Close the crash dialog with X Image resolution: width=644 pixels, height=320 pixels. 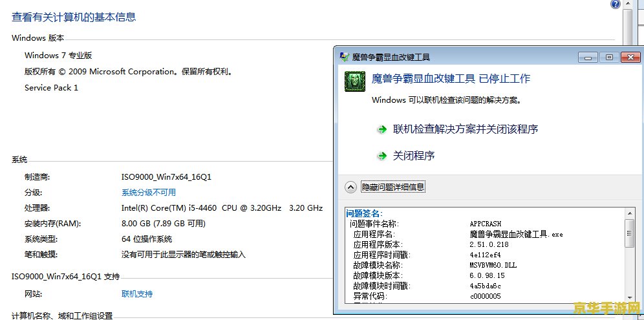coord(630,58)
